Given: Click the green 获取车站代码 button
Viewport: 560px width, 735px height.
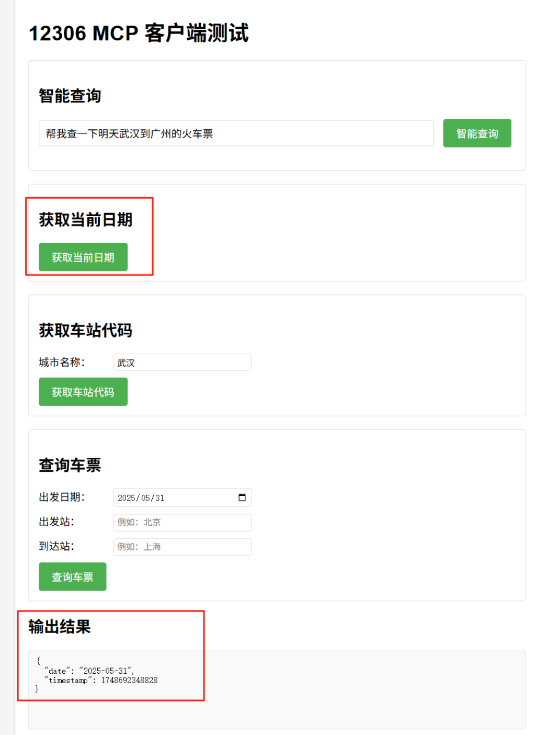Looking at the screenshot, I should [83, 392].
